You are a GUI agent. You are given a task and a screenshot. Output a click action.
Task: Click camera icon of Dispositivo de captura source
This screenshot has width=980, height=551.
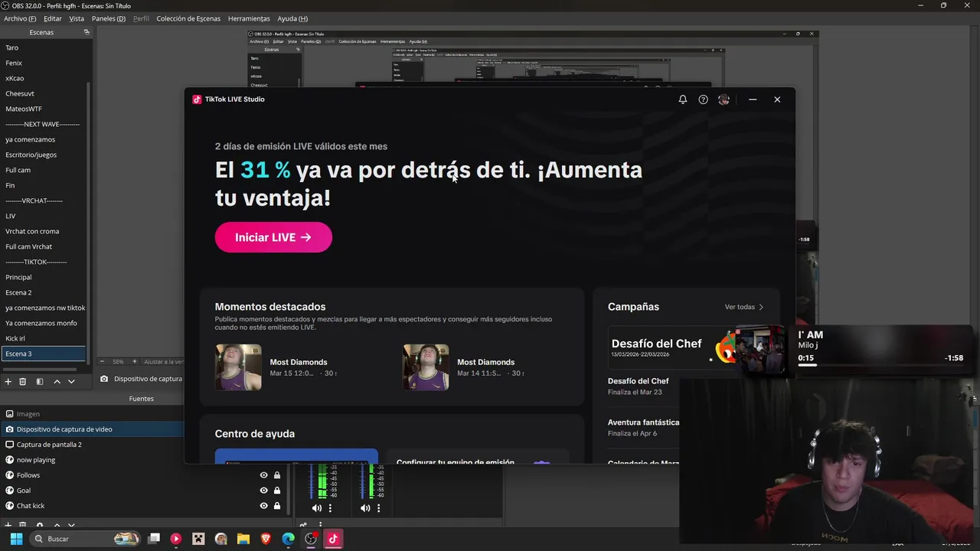point(9,429)
